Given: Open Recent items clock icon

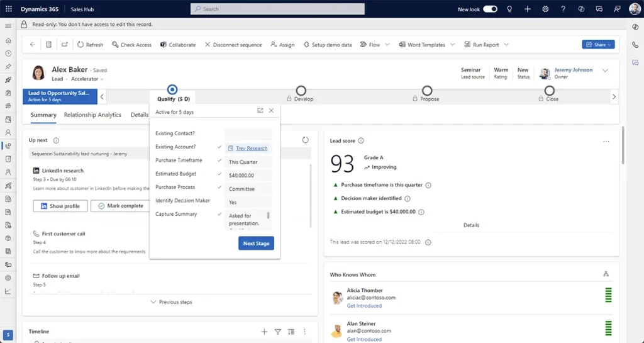Looking at the screenshot, I should coord(8,53).
